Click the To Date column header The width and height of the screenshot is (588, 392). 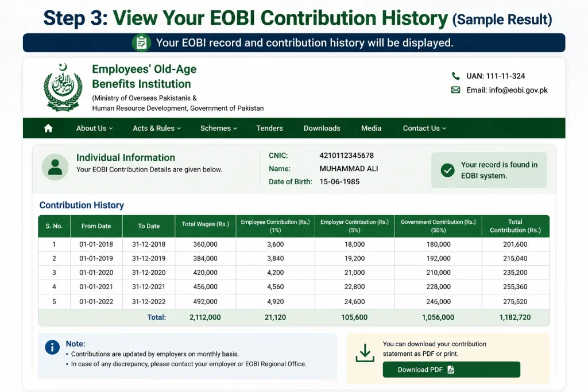149,226
